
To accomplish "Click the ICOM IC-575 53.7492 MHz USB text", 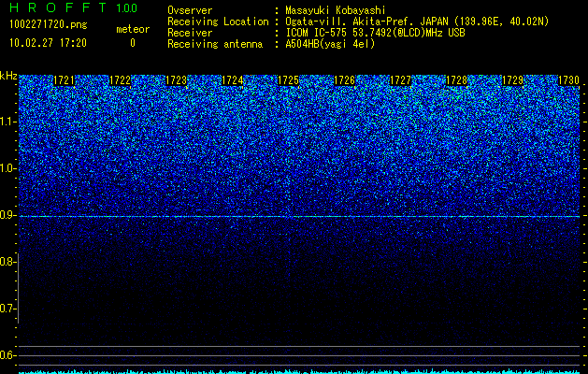I will click(x=376, y=33).
